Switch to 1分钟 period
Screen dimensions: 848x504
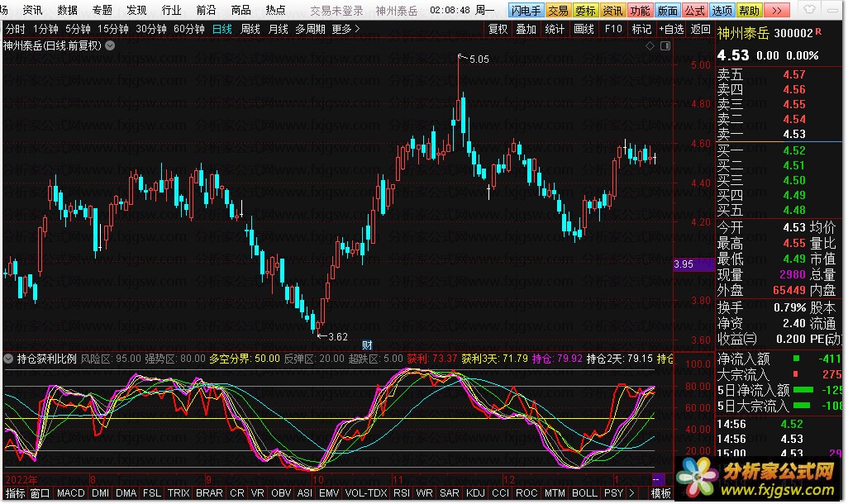(45, 29)
